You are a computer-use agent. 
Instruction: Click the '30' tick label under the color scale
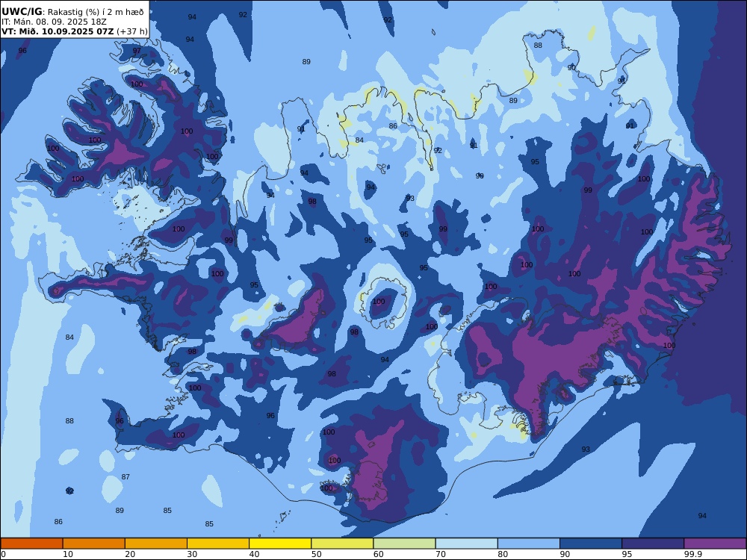point(191,554)
